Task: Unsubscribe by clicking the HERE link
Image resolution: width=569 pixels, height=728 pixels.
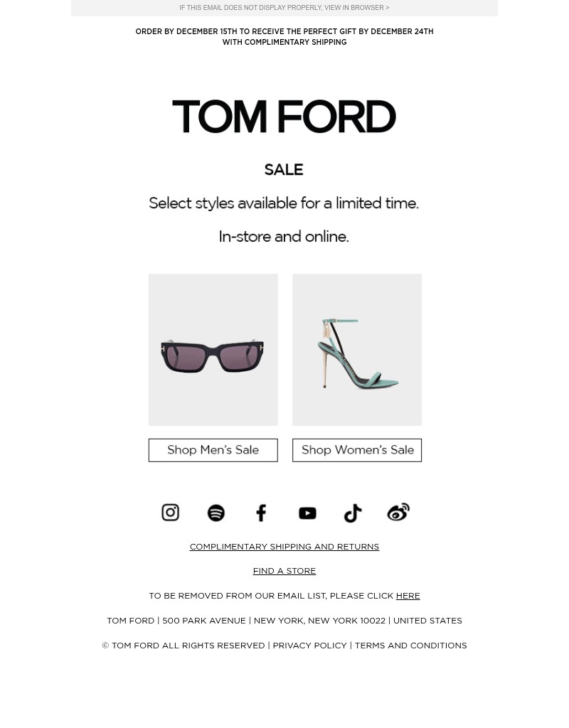Action: coord(408,596)
